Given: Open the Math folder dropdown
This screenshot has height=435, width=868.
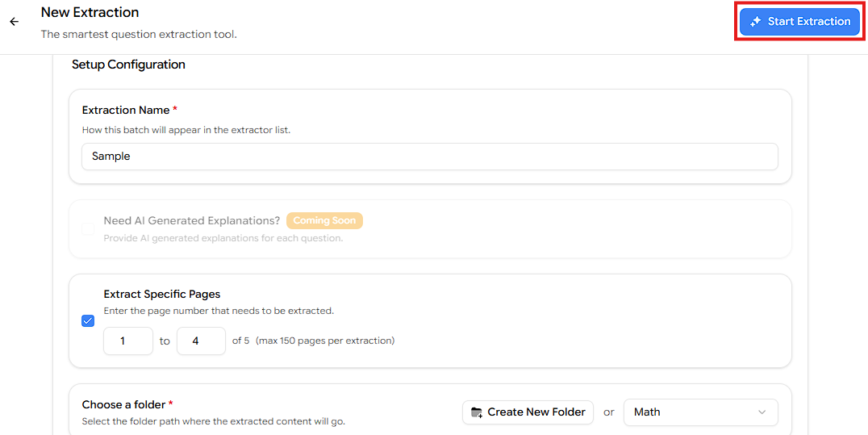Looking at the screenshot, I should click(x=701, y=412).
